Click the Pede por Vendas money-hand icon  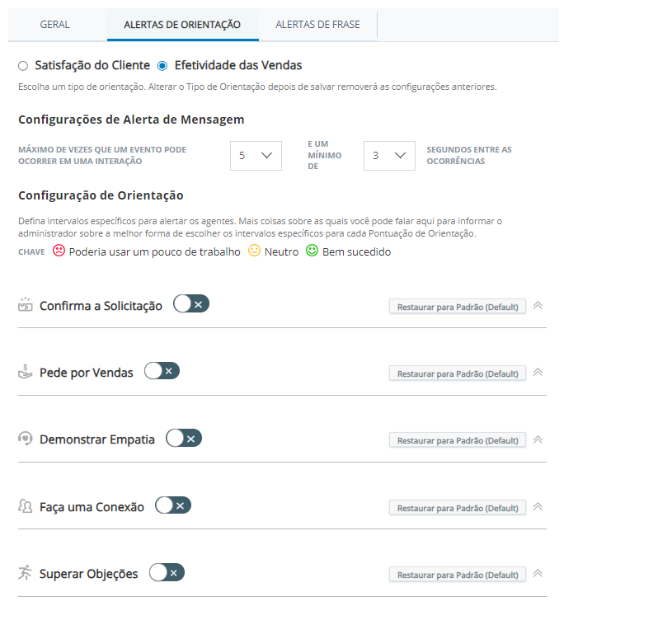coord(26,372)
